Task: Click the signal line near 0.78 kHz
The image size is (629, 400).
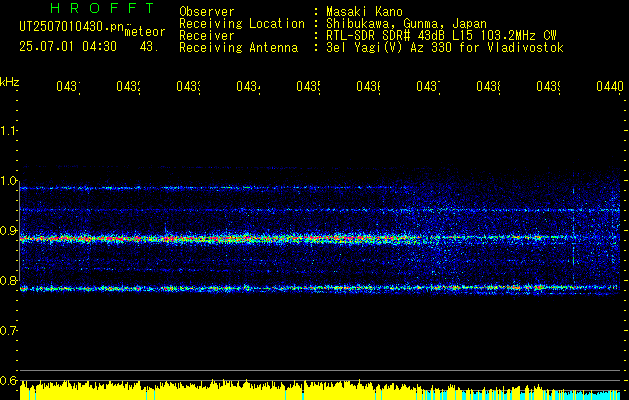Action: coord(320,288)
